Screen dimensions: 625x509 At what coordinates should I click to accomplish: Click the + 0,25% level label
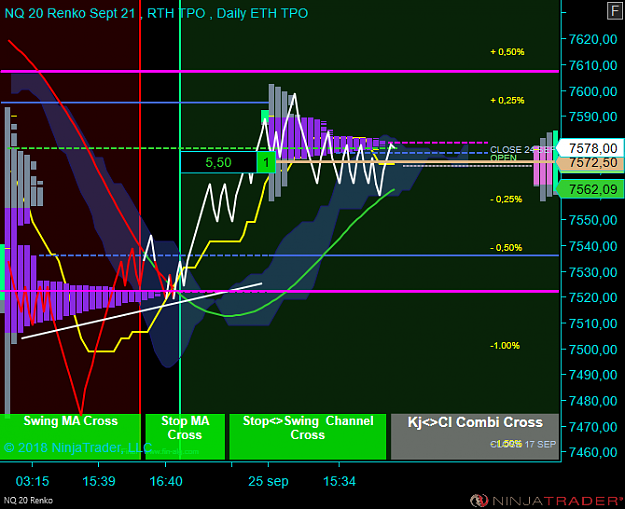click(507, 100)
